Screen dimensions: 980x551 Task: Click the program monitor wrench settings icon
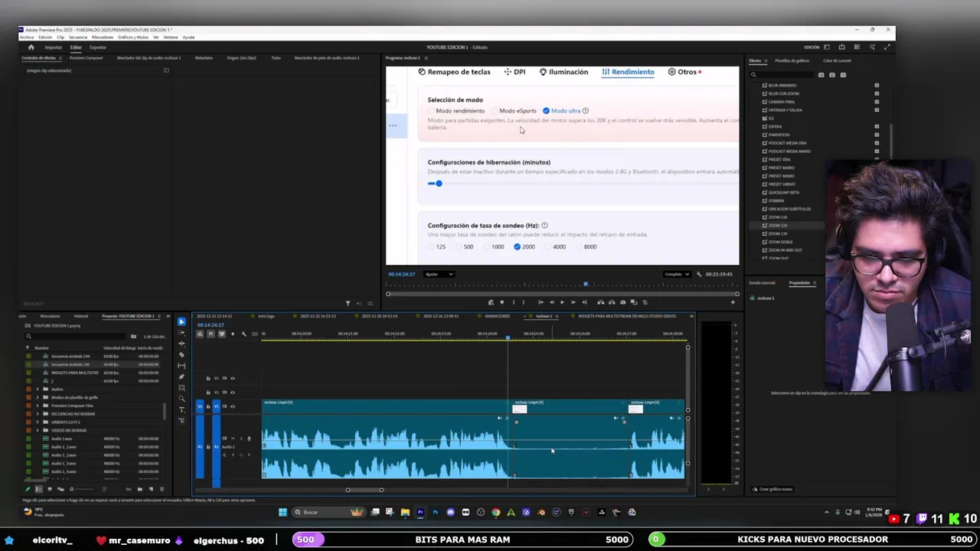coord(699,274)
